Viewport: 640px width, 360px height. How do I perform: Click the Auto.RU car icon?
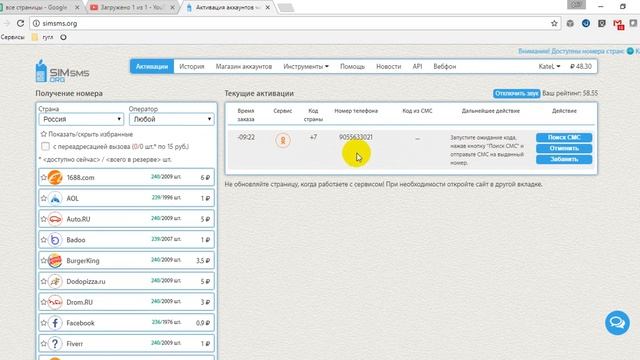coord(55,219)
